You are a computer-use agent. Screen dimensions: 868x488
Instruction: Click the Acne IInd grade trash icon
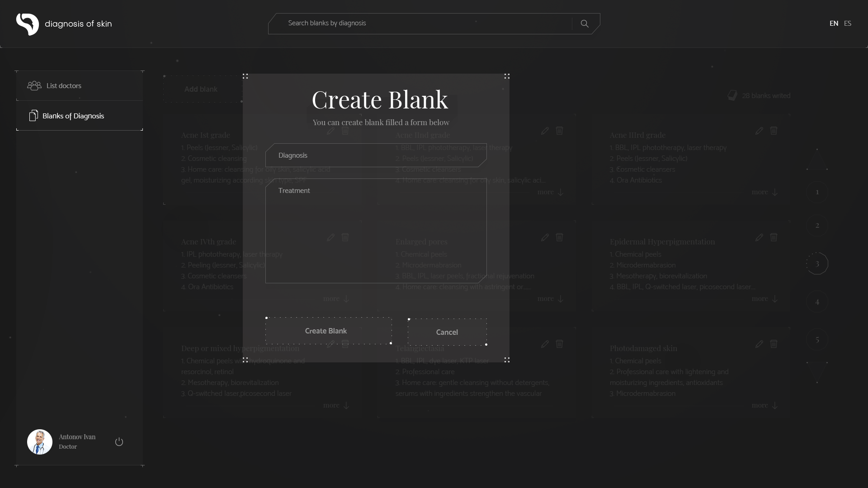pos(559,131)
